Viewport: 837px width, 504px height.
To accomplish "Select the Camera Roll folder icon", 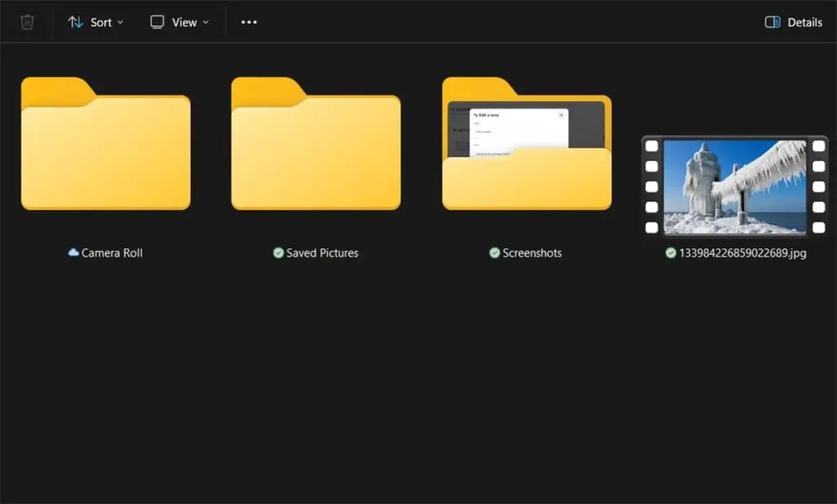I will 105,144.
